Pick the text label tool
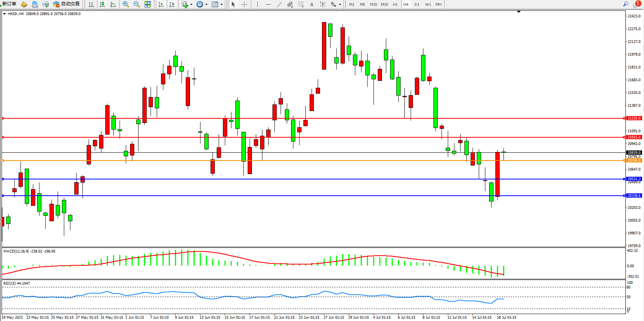This screenshot has height=321, width=644. tap(322, 4)
